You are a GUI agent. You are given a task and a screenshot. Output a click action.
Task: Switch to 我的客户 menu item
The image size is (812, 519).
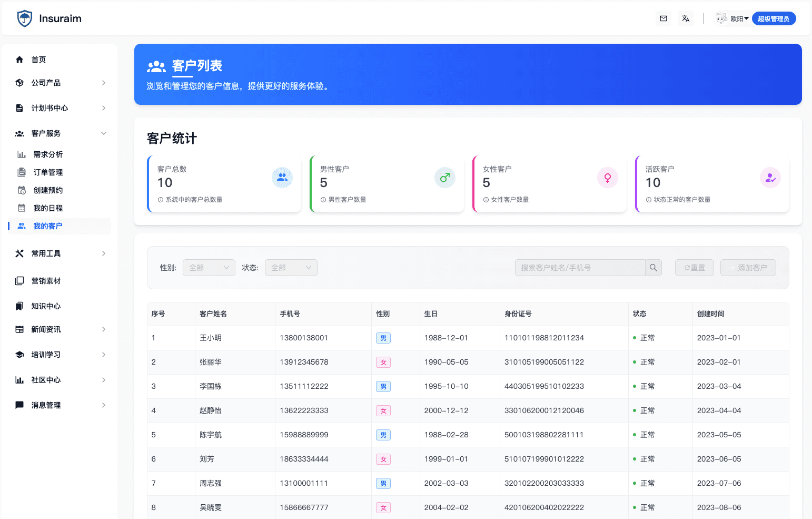47,226
